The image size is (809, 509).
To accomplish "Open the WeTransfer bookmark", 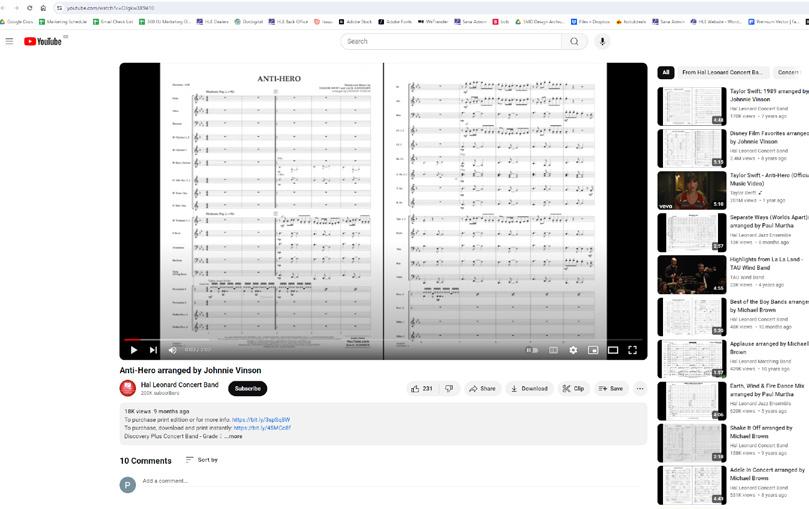I will pos(433,22).
